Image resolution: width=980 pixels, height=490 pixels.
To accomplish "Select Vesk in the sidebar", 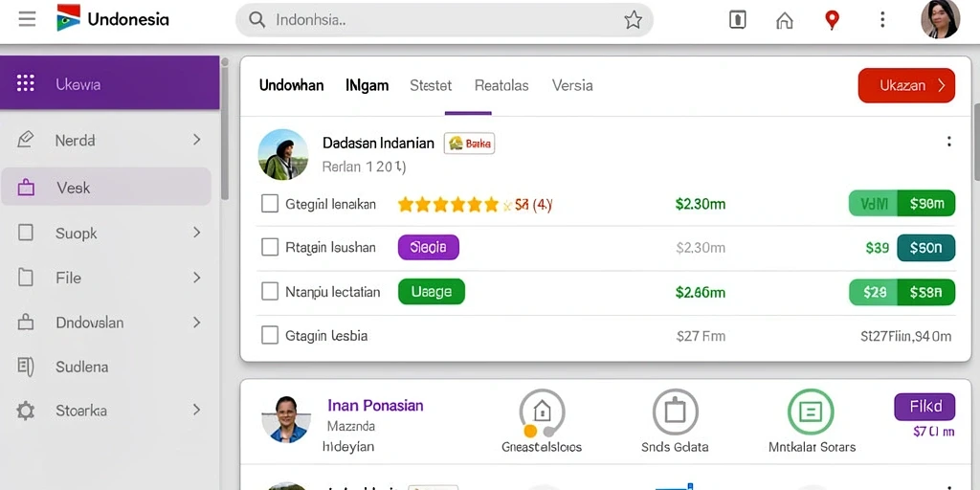I will [x=105, y=187].
